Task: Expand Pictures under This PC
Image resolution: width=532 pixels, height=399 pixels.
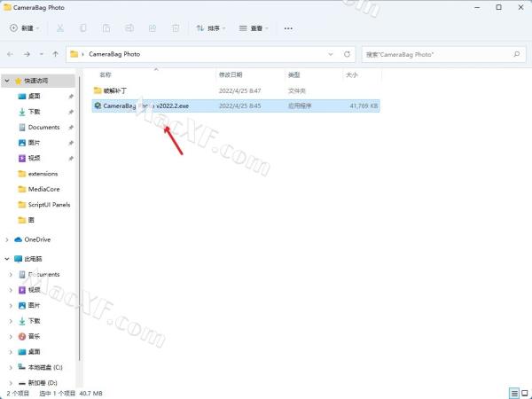Action: click(11, 305)
